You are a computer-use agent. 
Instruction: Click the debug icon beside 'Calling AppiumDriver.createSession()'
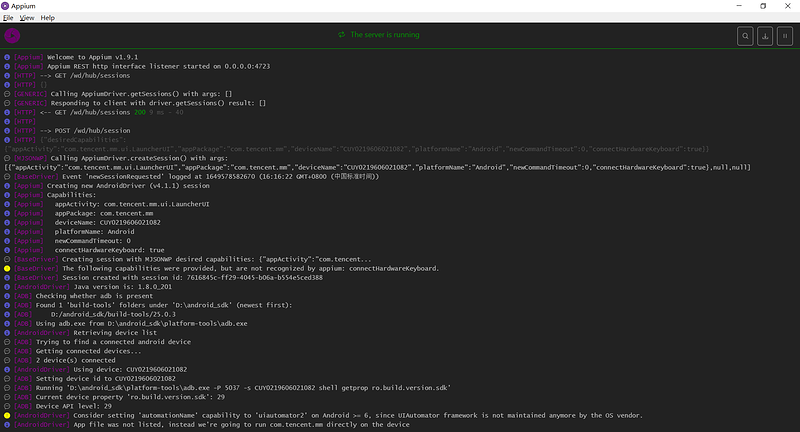click(x=7, y=158)
